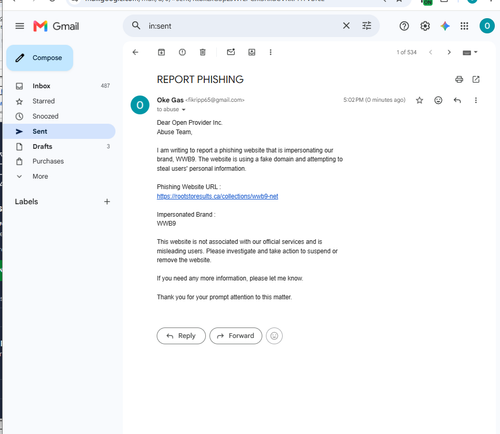
Task: Open message More options menu
Action: pyautogui.click(x=476, y=100)
